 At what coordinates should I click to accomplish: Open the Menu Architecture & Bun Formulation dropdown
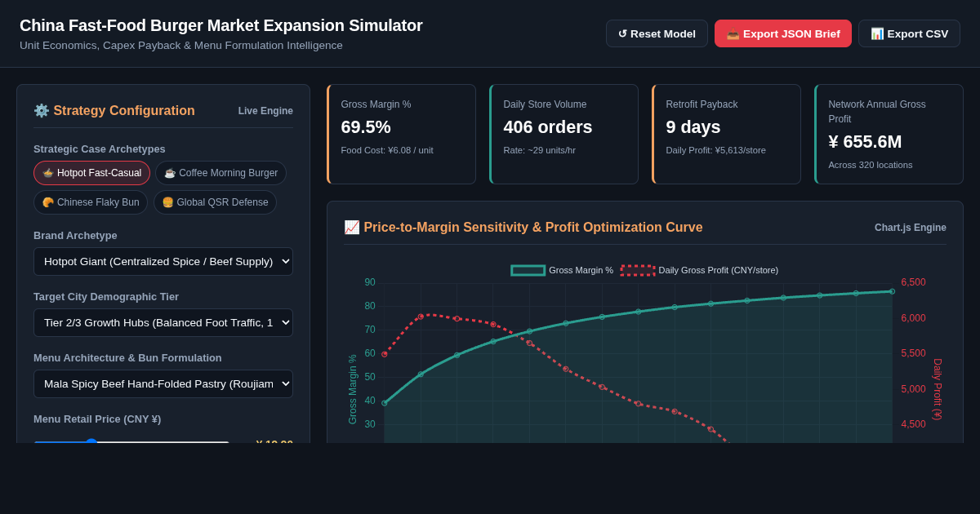point(163,383)
